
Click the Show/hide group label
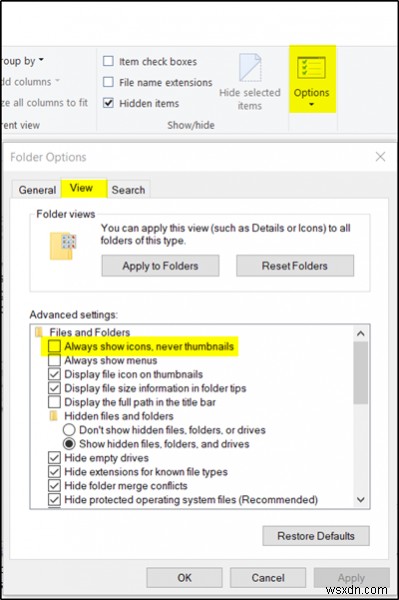coord(191,125)
